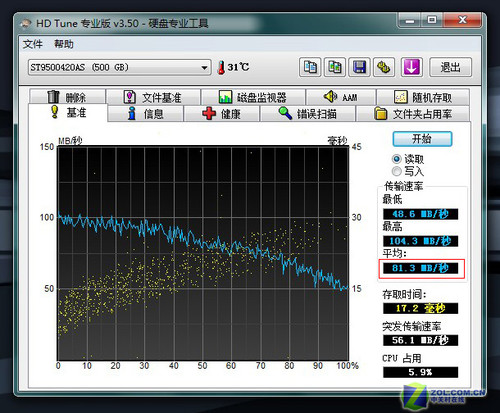Select the 写入 radio button

tap(397, 171)
